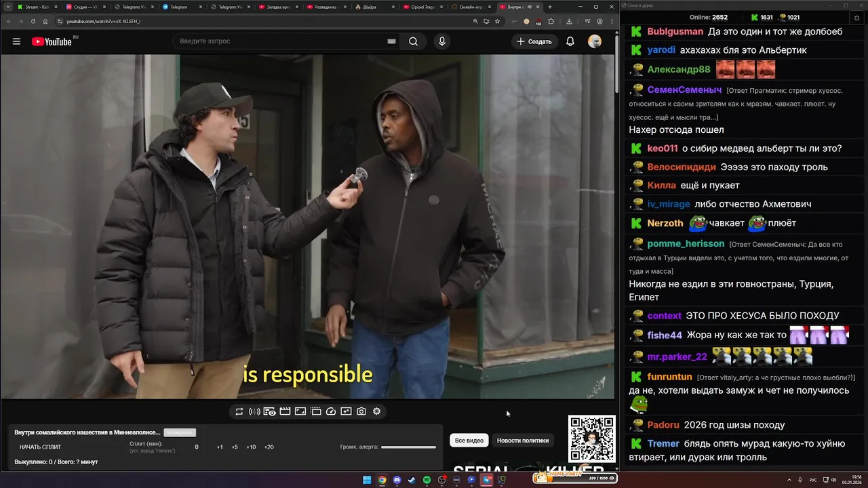Viewport: 868px width, 488px height.
Task: Click the address bar URL
Action: point(103,21)
